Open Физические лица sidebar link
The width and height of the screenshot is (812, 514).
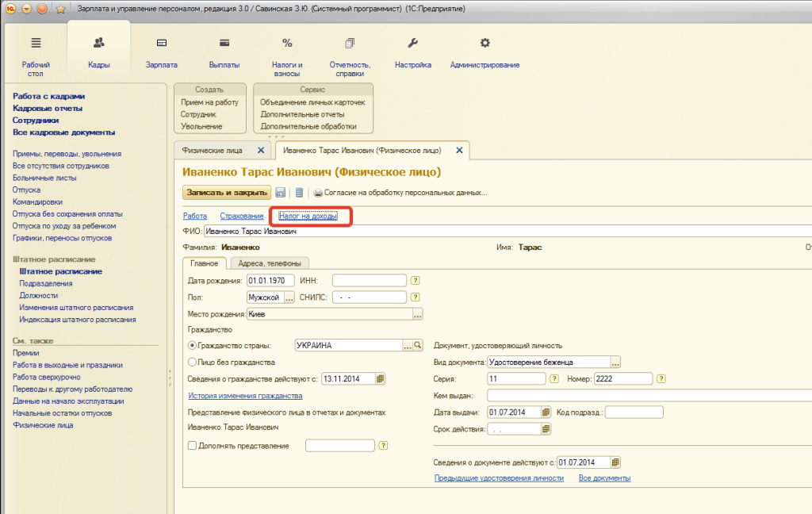pos(43,425)
